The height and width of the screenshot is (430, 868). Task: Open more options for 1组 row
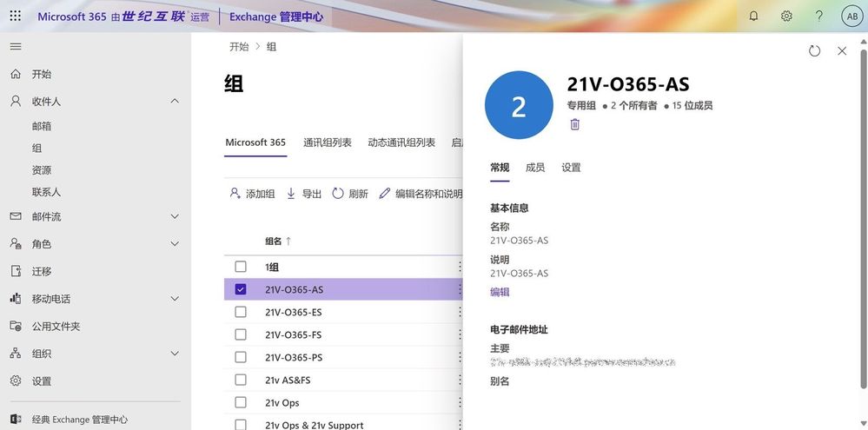point(460,267)
